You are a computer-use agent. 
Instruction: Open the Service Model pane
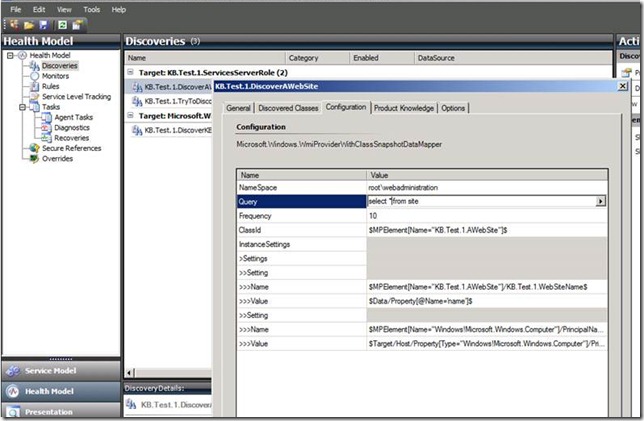[61, 371]
